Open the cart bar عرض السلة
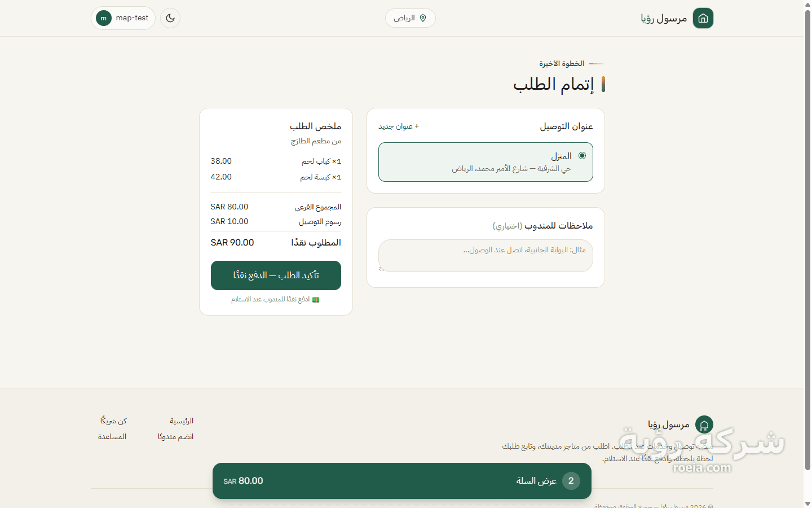The height and width of the screenshot is (508, 812). click(x=401, y=481)
